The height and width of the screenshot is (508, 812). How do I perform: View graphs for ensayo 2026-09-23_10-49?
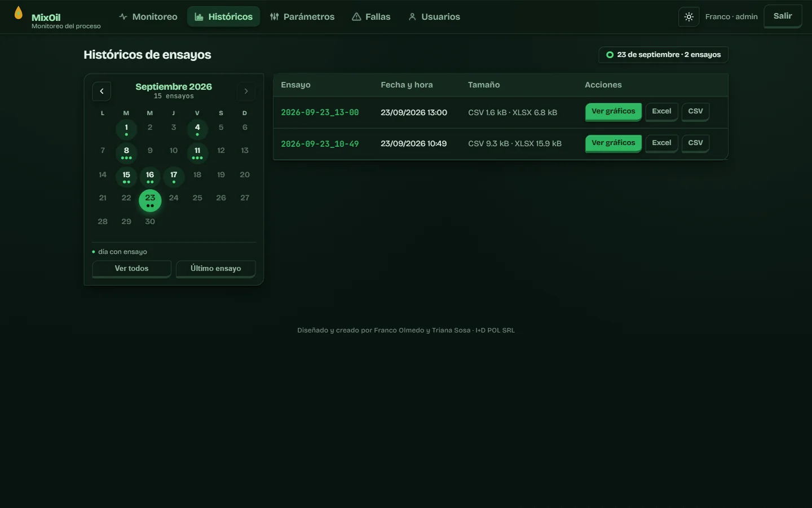613,143
